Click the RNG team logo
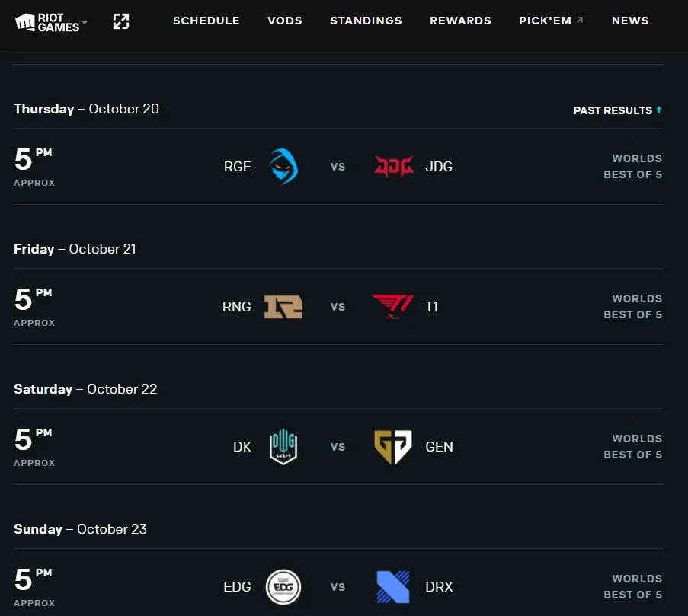 pyautogui.click(x=283, y=306)
